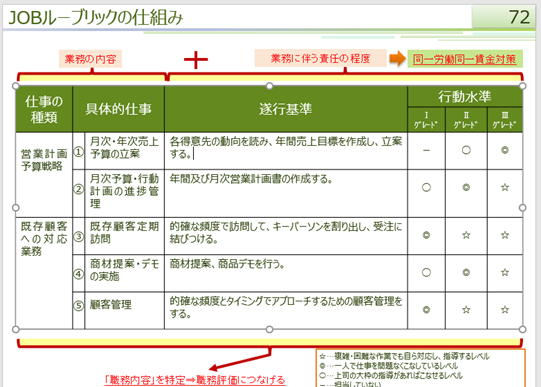The width and height of the screenshot is (541, 387).
Task: Select the slide number 72 box
Action: (x=504, y=17)
